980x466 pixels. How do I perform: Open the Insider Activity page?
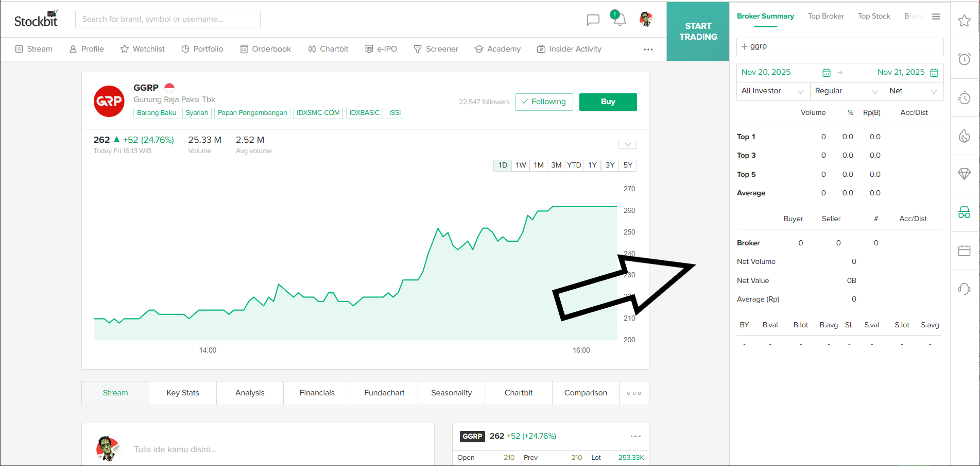[x=569, y=49]
